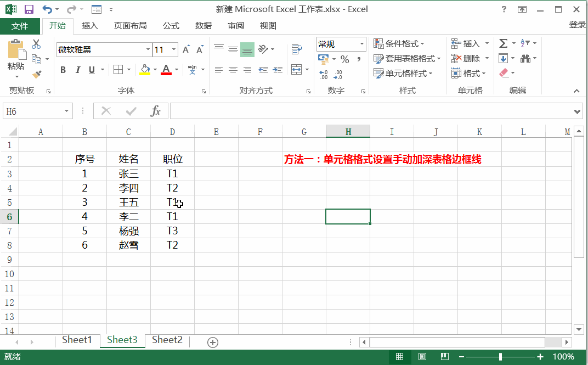Click the Increase Font Size icon

pyautogui.click(x=186, y=50)
